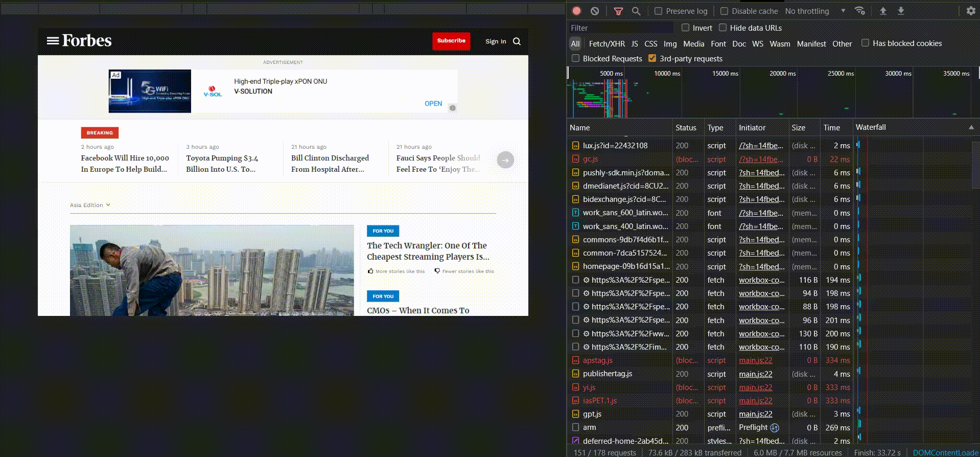Click Import HAR file upload icon
Screen dimensions: 980x457
[883, 11]
